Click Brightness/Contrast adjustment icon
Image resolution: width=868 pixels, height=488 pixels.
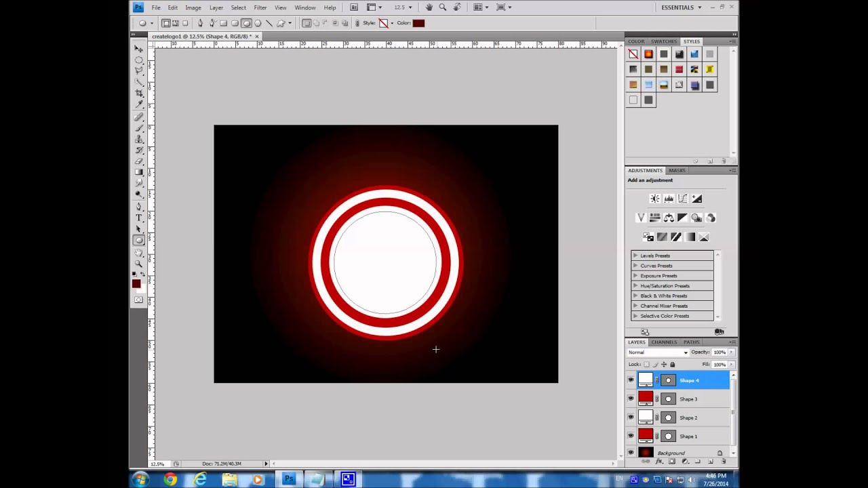tap(654, 199)
